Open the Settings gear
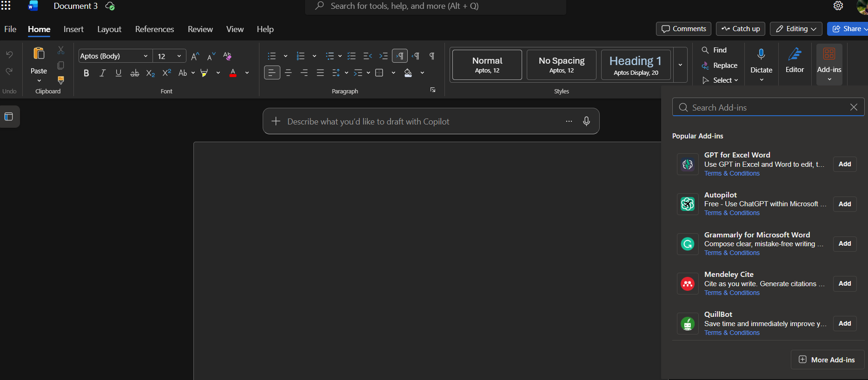The image size is (868, 380). pos(838,6)
